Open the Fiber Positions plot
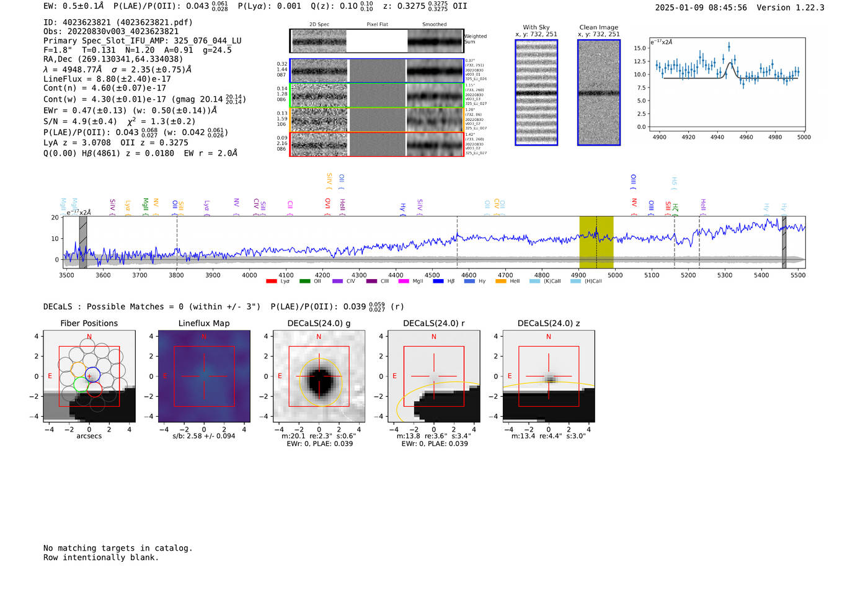The height and width of the screenshot is (591, 868). pos(89,376)
